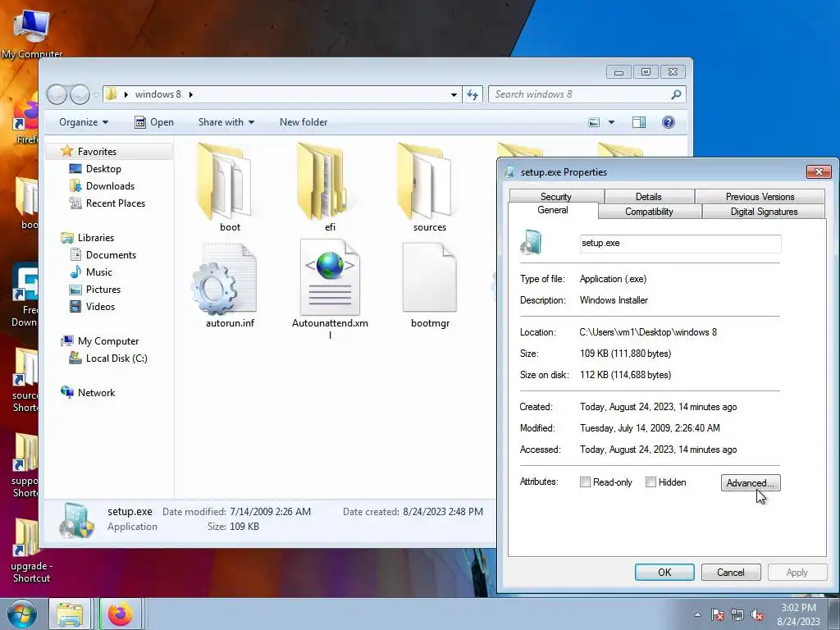Image resolution: width=840 pixels, height=630 pixels.
Task: Switch to the Details tab
Action: click(648, 197)
